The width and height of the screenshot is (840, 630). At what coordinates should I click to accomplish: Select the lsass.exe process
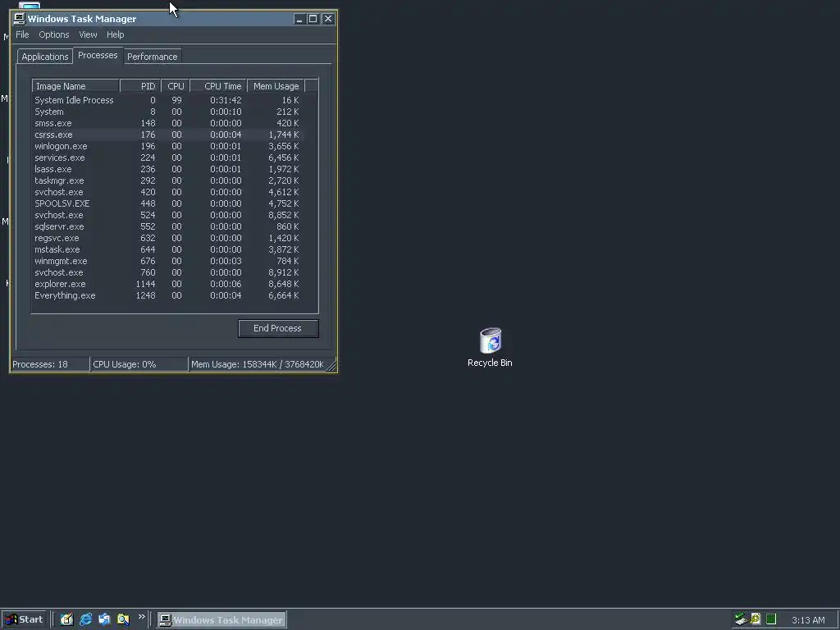coord(167,169)
